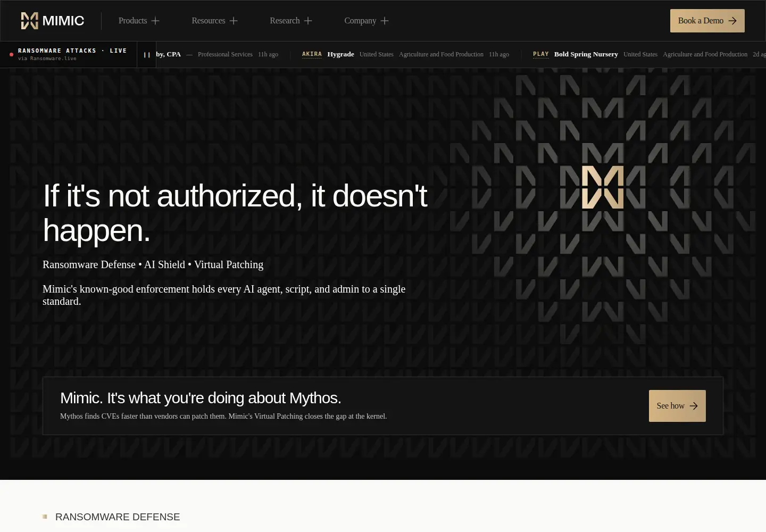Image resolution: width=766 pixels, height=532 pixels.
Task: Pause the ransomware attacks ticker
Action: (x=147, y=55)
